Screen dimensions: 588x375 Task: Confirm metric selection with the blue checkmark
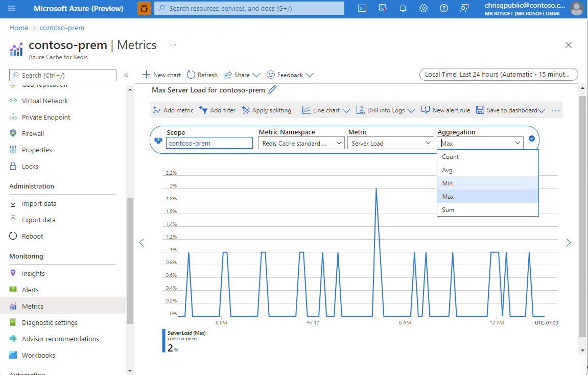pos(532,138)
